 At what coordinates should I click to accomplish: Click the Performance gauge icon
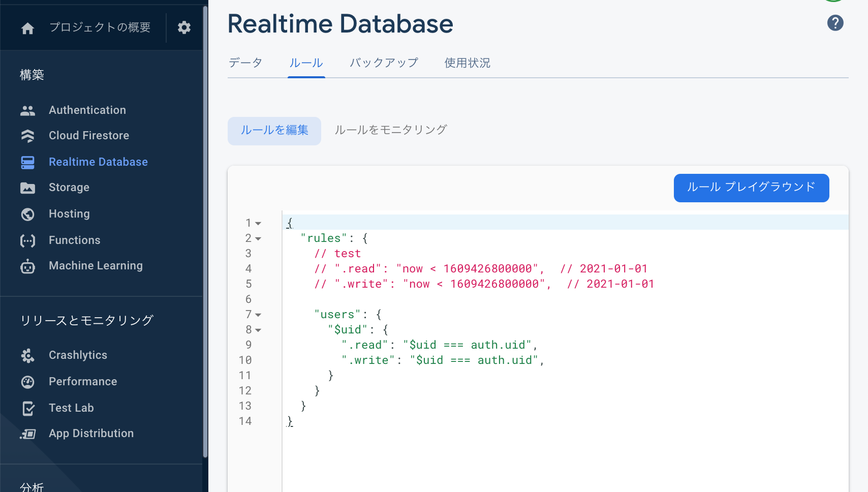pos(27,382)
